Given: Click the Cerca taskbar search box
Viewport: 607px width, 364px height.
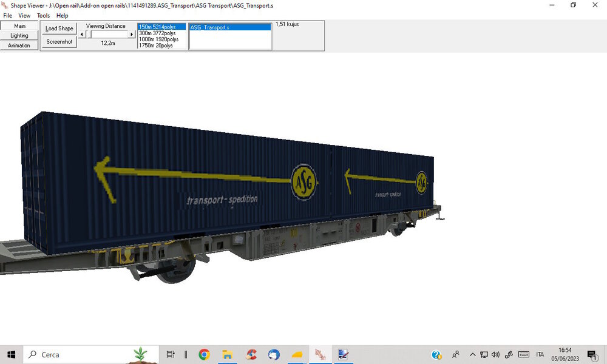Looking at the screenshot, I should [x=91, y=354].
